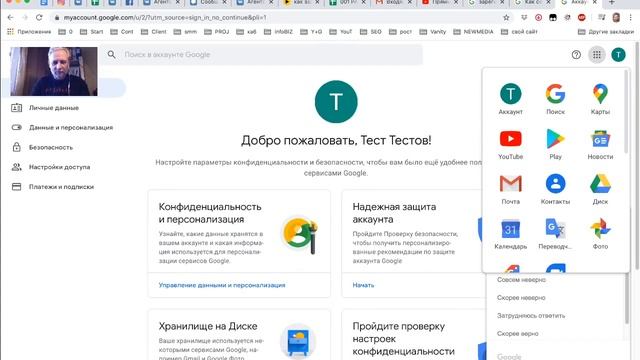Open the Start bookmarks folder

click(92, 31)
